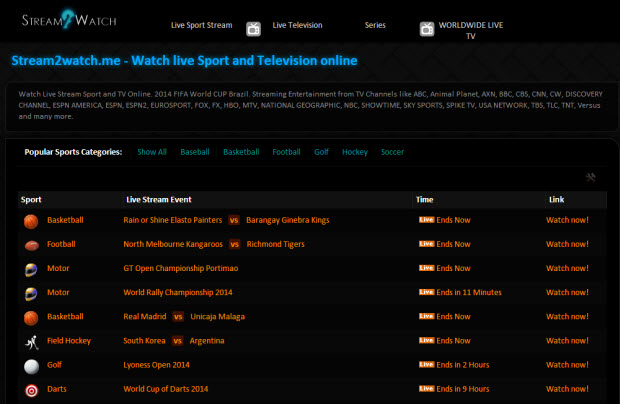This screenshot has width=620, height=404.
Task: Open Barangay Ginebra Kings link
Action: 287,220
